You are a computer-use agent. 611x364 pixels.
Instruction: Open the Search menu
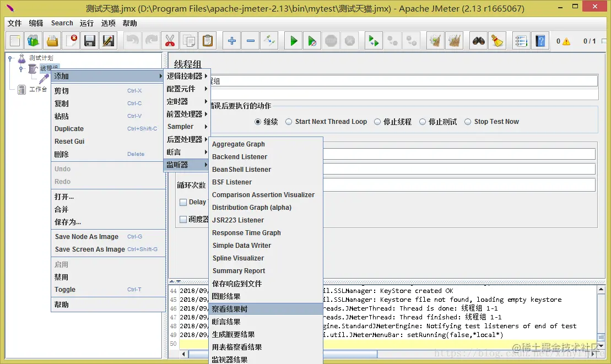62,23
